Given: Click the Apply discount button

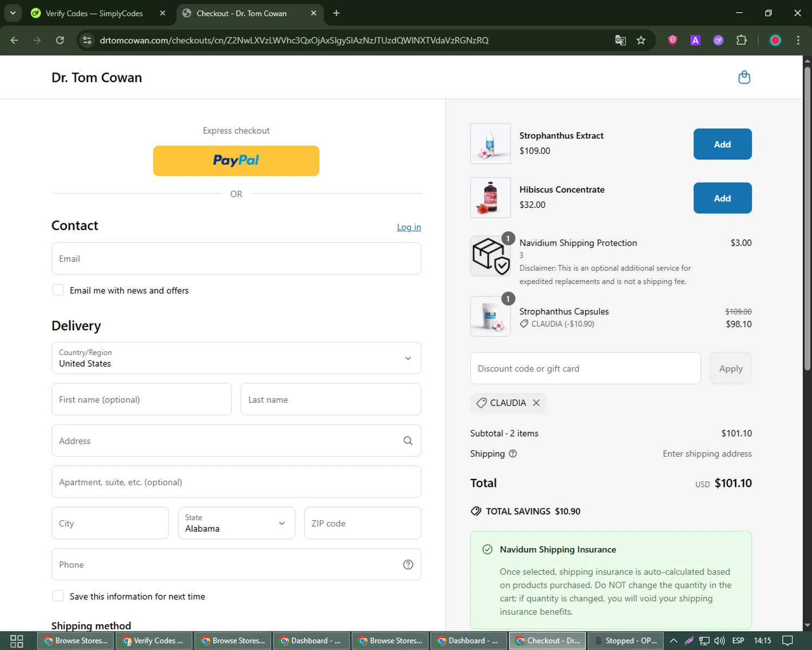Looking at the screenshot, I should 731,368.
